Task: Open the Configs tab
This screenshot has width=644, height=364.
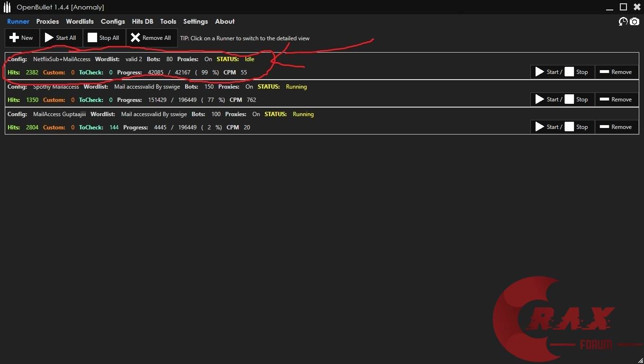Action: 113,21
